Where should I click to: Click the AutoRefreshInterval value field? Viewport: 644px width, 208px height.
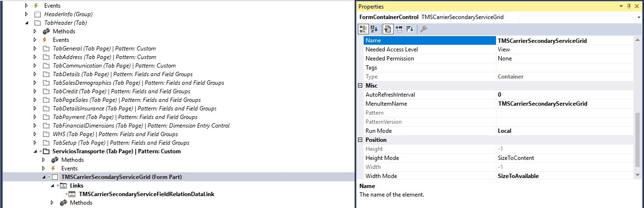(565, 95)
